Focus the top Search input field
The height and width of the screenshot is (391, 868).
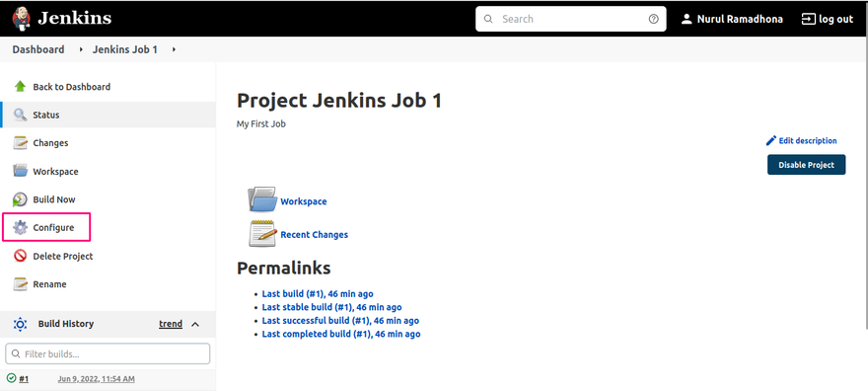(x=571, y=19)
